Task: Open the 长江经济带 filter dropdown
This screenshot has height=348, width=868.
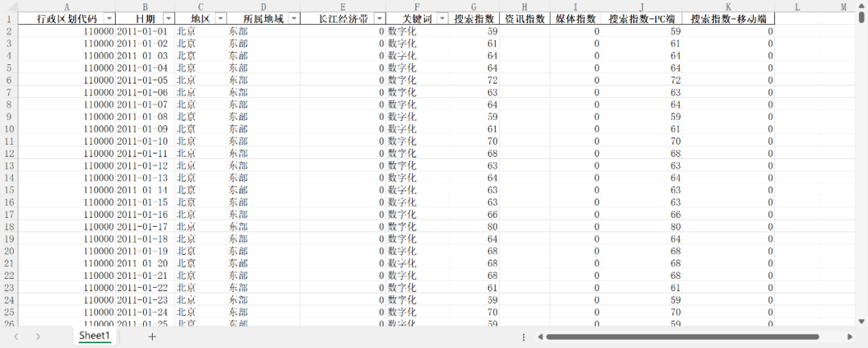Action: point(379,18)
